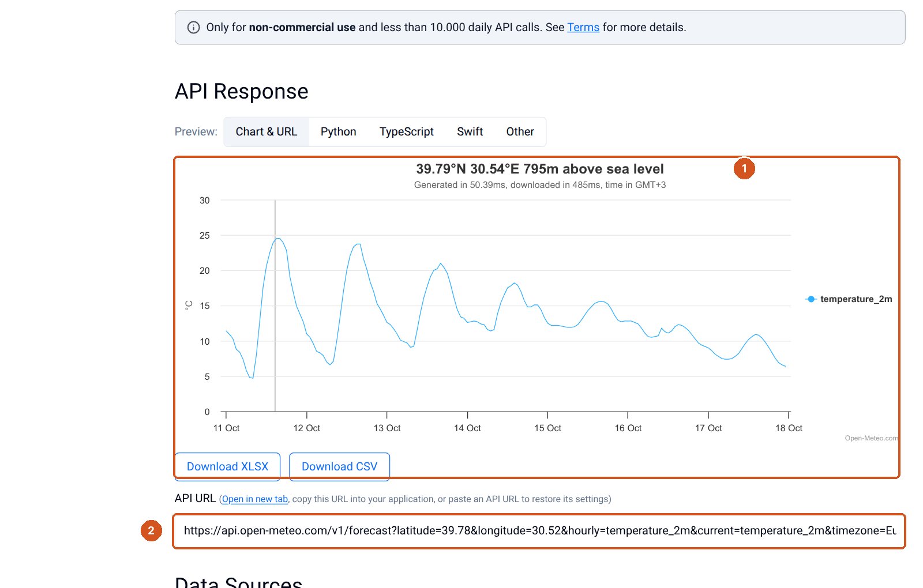Click the info icon in the notice banner
The width and height of the screenshot is (923, 588).
194,27
